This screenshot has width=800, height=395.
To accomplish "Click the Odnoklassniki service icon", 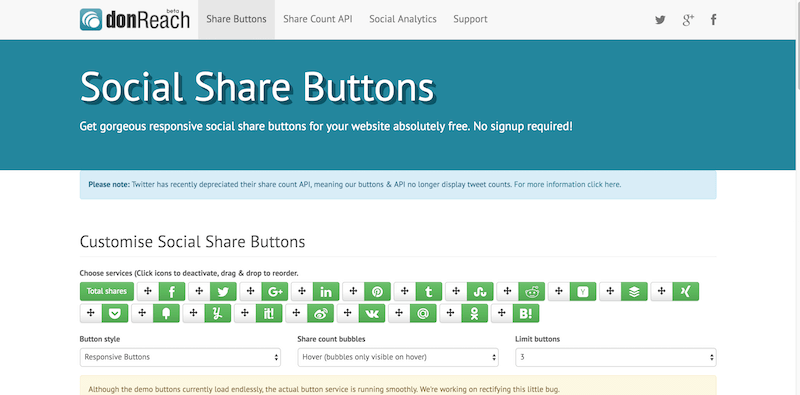I will (475, 313).
